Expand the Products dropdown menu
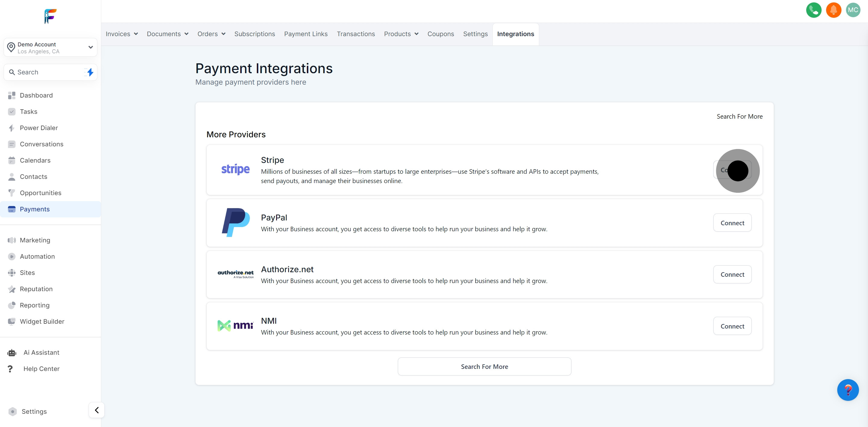The image size is (868, 427). point(401,34)
